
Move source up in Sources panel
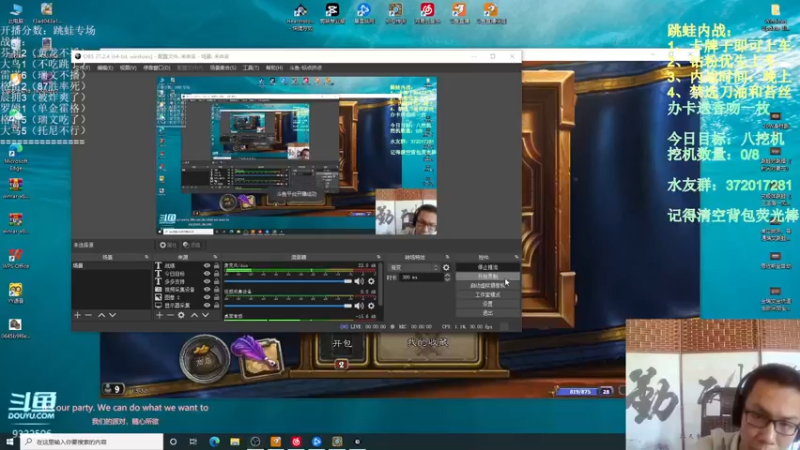point(194,315)
